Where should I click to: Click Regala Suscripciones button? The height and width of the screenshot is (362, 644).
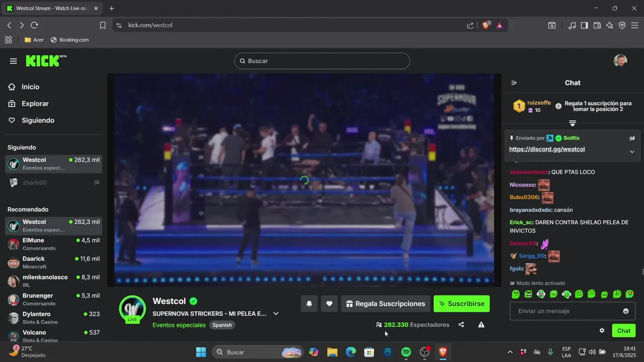(385, 304)
